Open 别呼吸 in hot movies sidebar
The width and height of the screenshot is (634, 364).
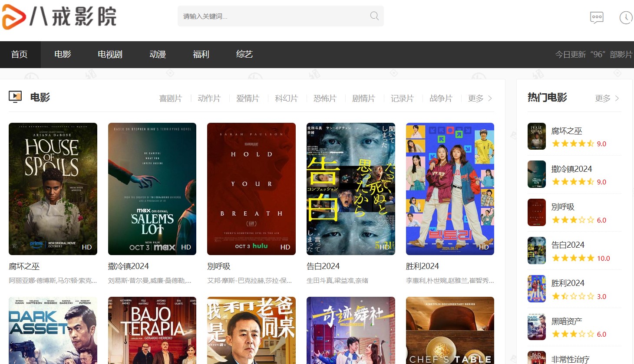click(563, 207)
